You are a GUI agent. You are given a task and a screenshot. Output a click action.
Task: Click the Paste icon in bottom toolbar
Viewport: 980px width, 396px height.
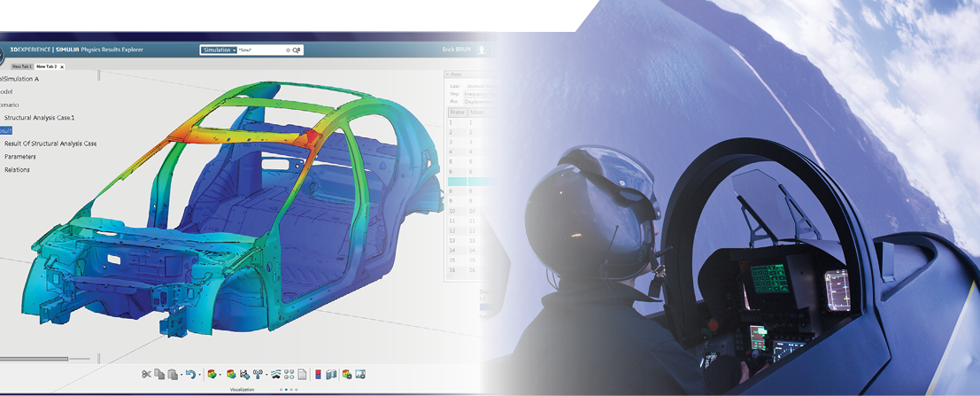(x=173, y=374)
